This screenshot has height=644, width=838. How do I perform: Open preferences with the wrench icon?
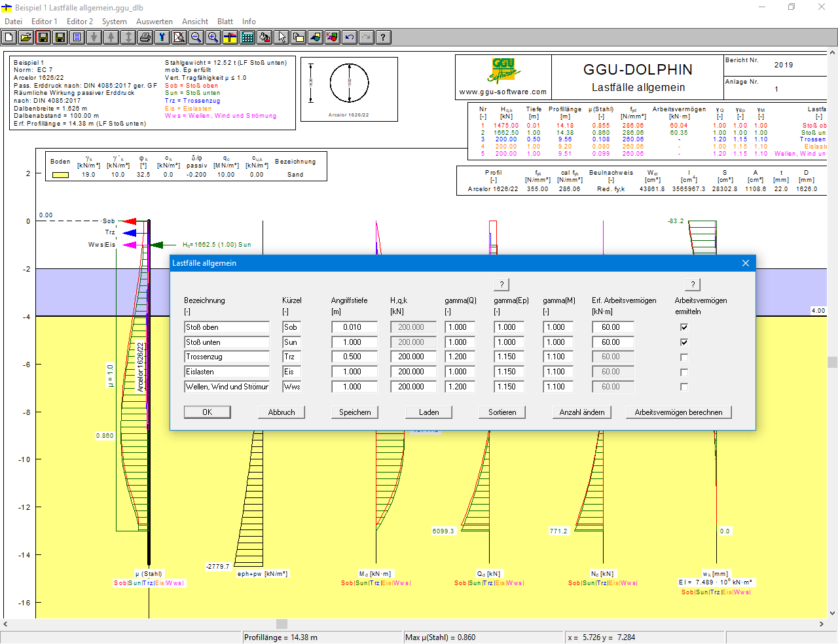[162, 37]
